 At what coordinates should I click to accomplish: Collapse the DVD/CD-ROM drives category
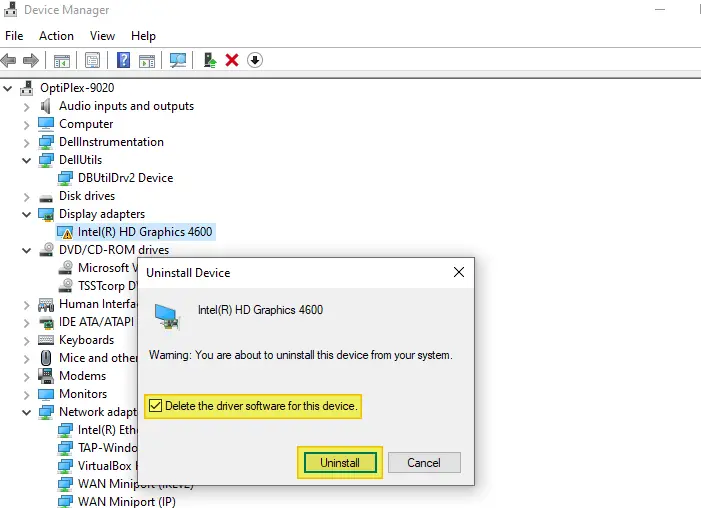tap(26, 250)
